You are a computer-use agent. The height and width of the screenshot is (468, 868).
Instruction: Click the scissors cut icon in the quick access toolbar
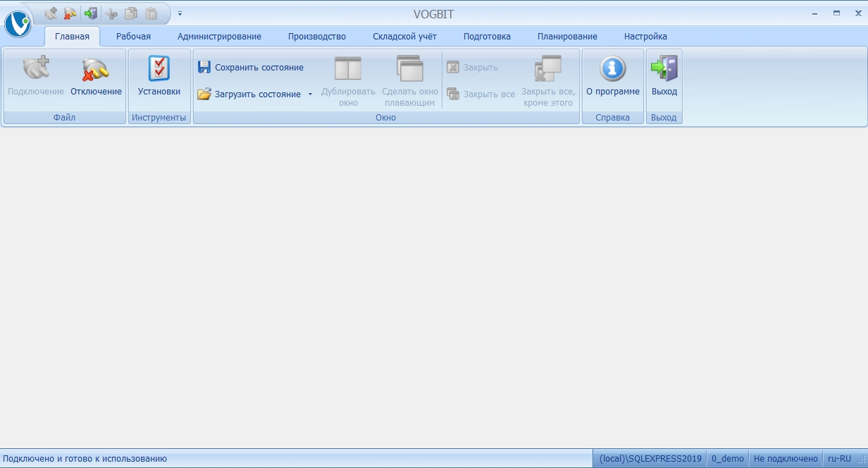coord(111,13)
